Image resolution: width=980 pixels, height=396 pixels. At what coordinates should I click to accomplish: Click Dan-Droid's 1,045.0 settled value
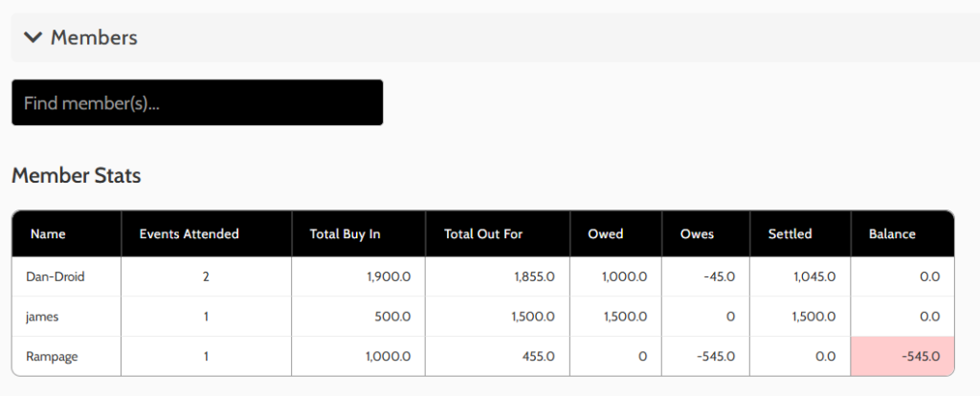[x=814, y=276]
